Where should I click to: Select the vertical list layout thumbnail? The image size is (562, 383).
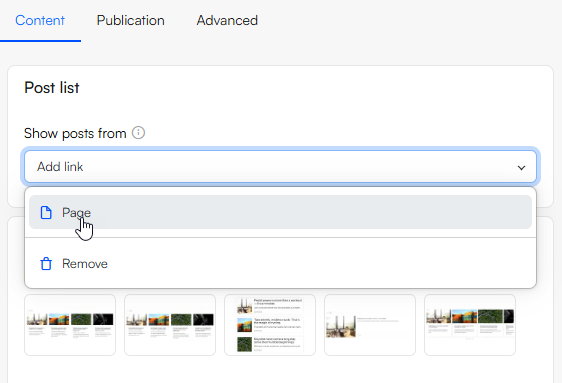pyautogui.click(x=270, y=325)
